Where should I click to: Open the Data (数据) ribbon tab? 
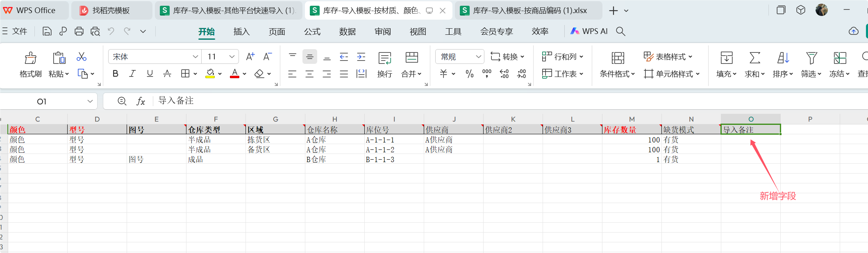coord(347,32)
